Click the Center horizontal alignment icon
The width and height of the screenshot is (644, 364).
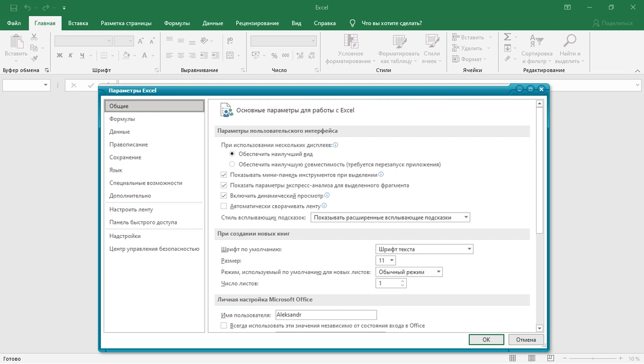[181, 55]
